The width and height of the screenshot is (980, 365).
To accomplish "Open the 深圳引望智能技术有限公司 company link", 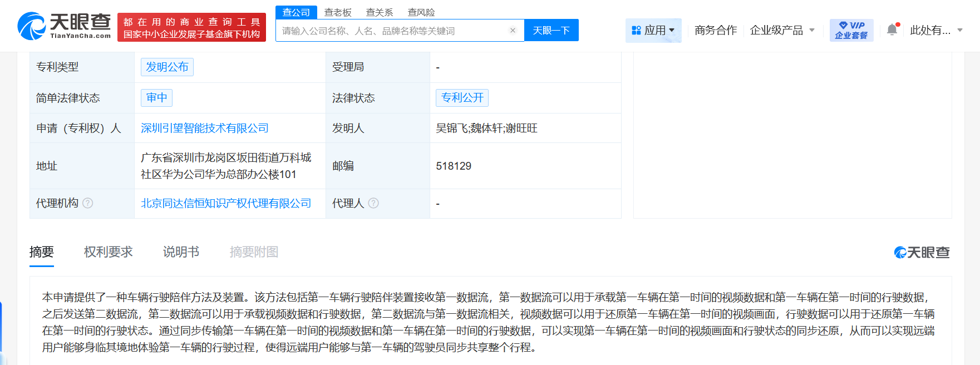I will [x=205, y=128].
